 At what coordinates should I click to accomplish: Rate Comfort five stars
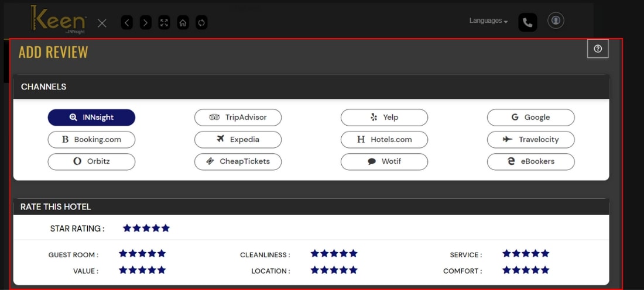(x=545, y=270)
